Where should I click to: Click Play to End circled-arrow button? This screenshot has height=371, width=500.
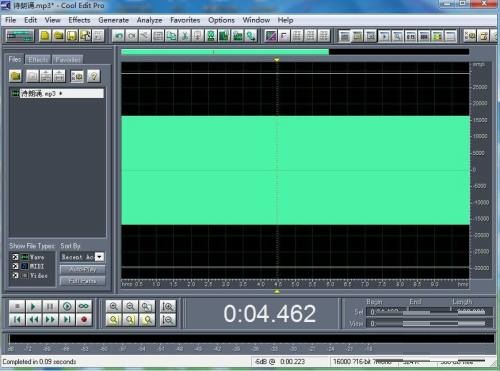pyautogui.click(x=67, y=306)
